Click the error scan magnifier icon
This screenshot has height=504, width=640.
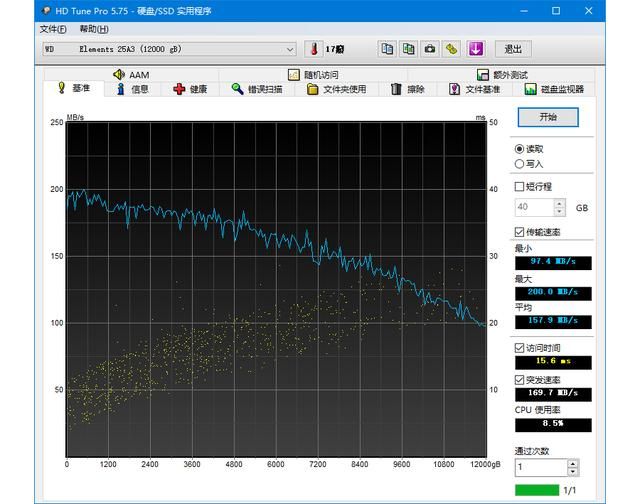[x=238, y=89]
